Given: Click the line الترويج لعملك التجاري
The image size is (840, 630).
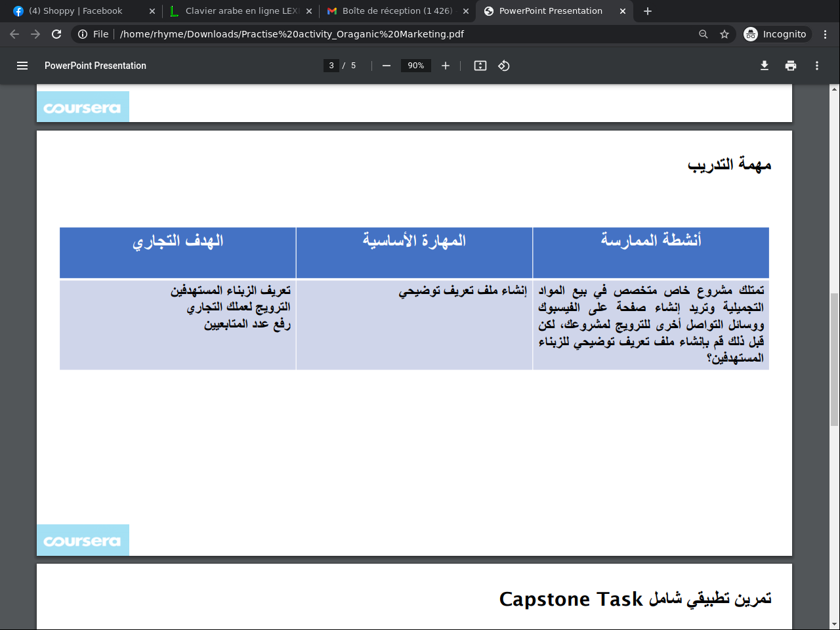Looking at the screenshot, I should 238,307.
